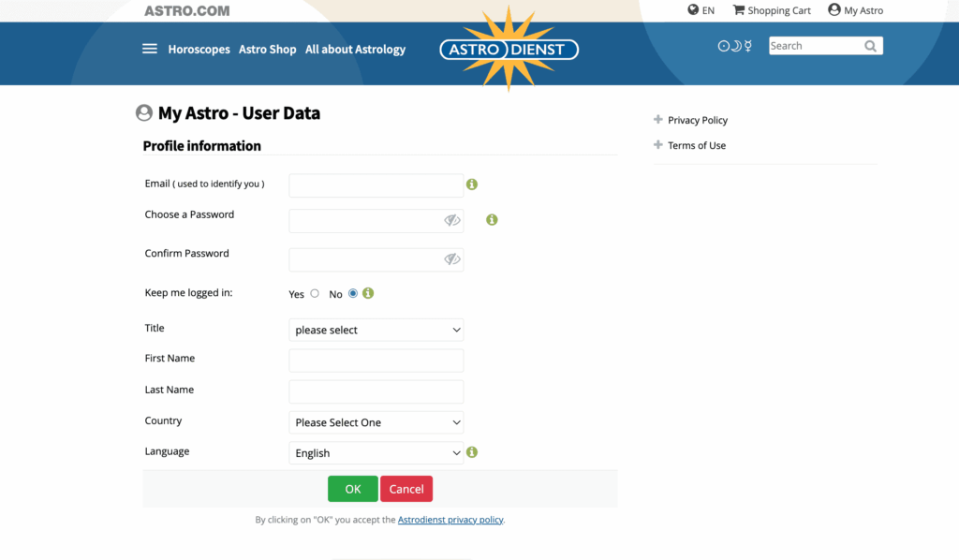The height and width of the screenshot is (560, 959).
Task: Select Yes for Keep me logged in
Action: tap(315, 293)
